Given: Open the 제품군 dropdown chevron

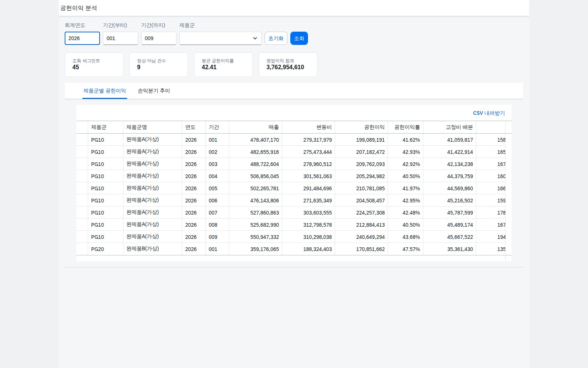Looking at the screenshot, I should pyautogui.click(x=255, y=38).
